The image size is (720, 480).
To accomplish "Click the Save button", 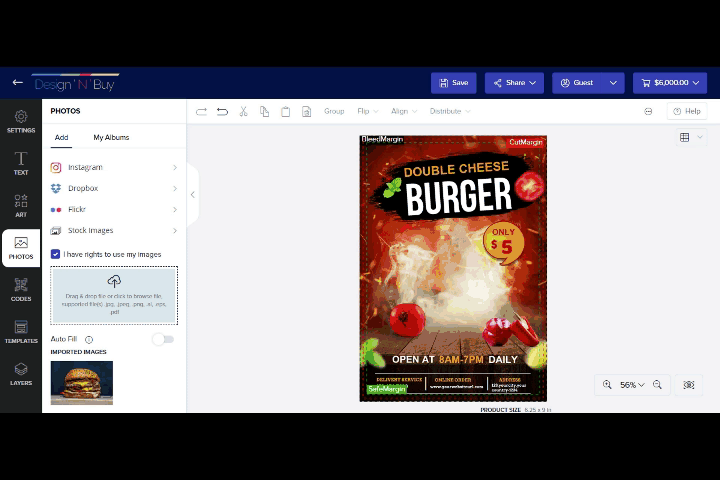I will point(454,83).
